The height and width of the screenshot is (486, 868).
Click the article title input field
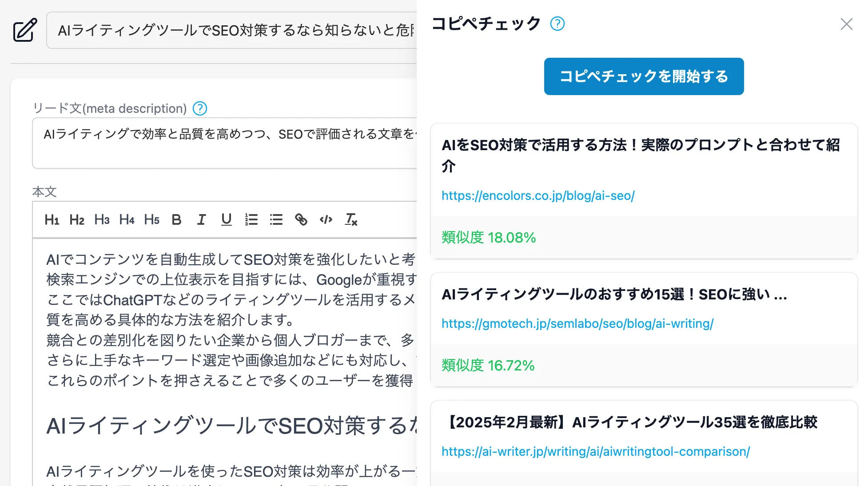click(x=231, y=30)
